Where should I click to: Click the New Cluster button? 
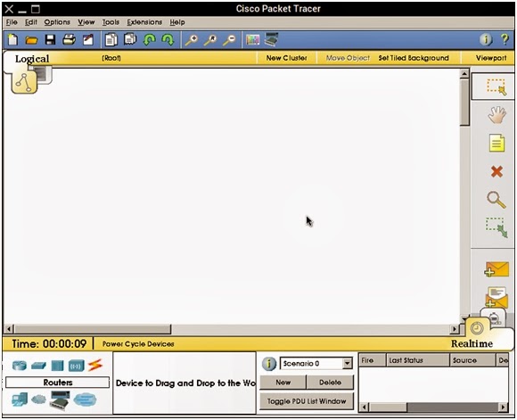[286, 58]
